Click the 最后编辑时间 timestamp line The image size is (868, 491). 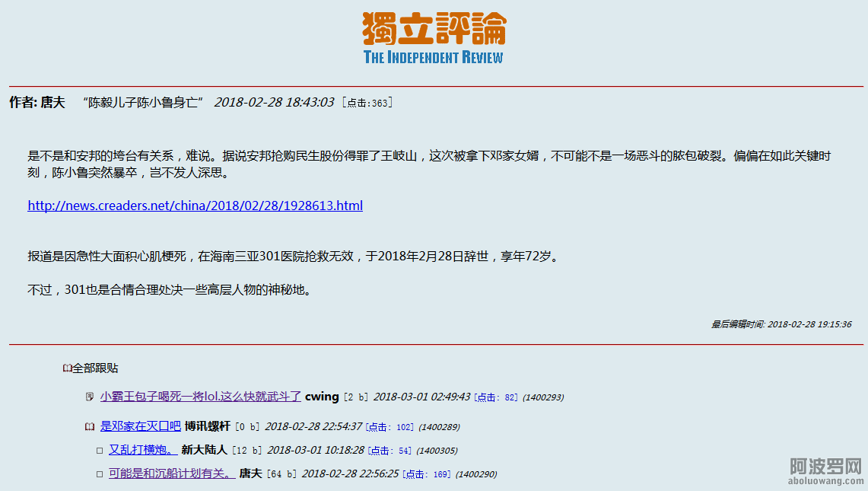(781, 324)
